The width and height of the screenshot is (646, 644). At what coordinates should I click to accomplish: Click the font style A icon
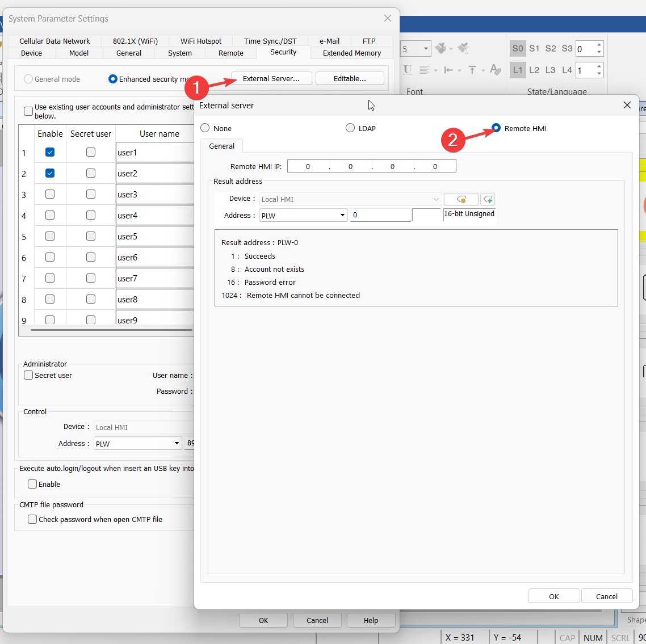[494, 70]
